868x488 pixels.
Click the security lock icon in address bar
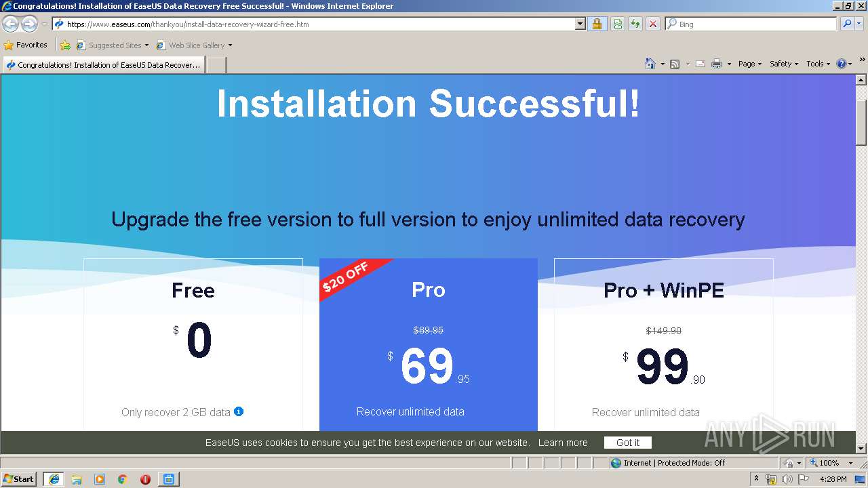click(597, 24)
